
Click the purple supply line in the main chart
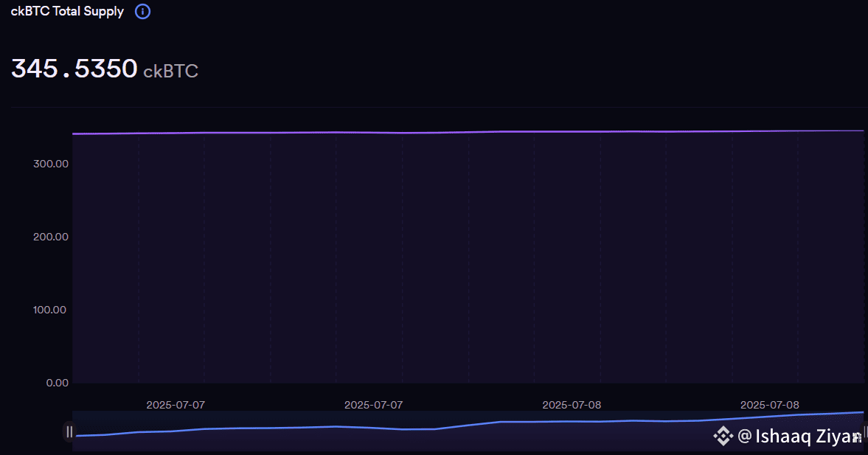coord(468,132)
